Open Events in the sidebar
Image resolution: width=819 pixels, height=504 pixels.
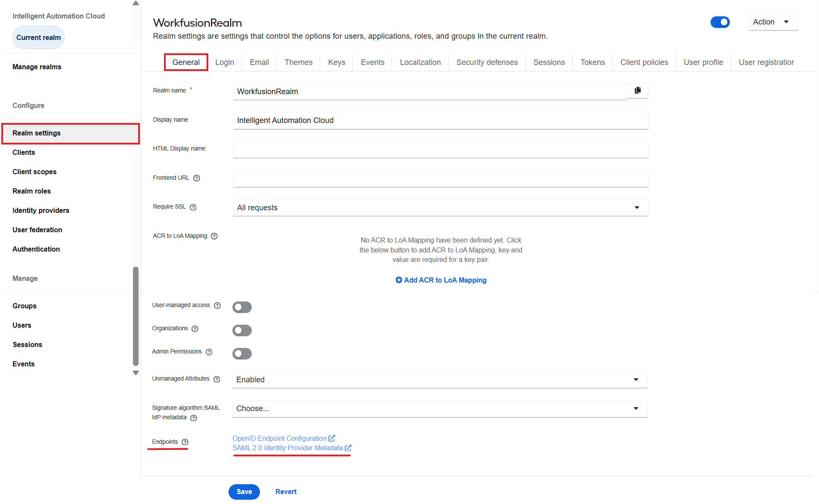click(x=24, y=364)
